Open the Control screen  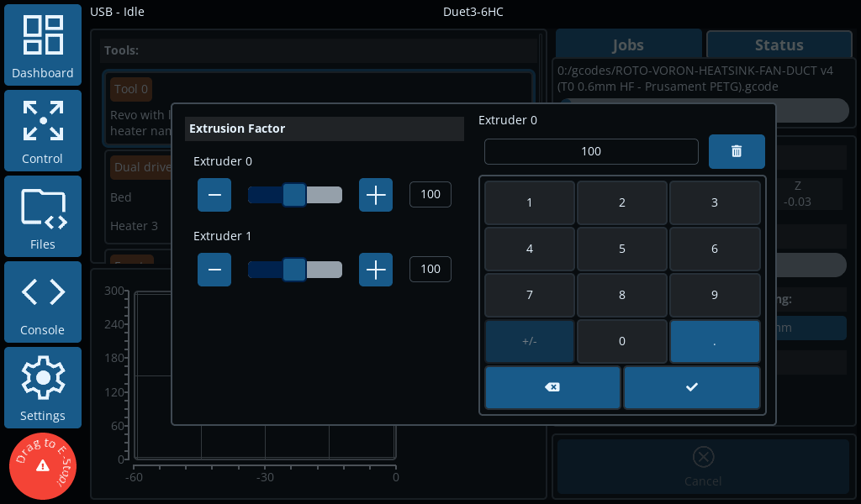[43, 132]
